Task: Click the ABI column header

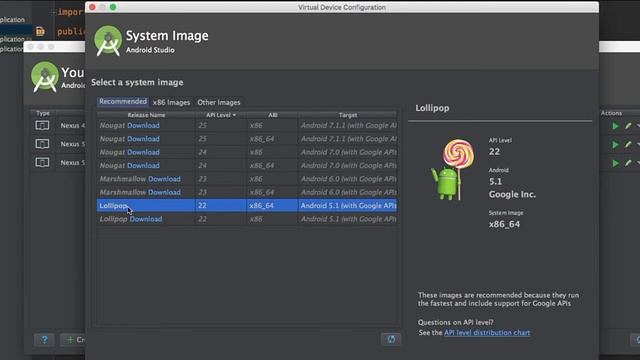Action: [273, 115]
